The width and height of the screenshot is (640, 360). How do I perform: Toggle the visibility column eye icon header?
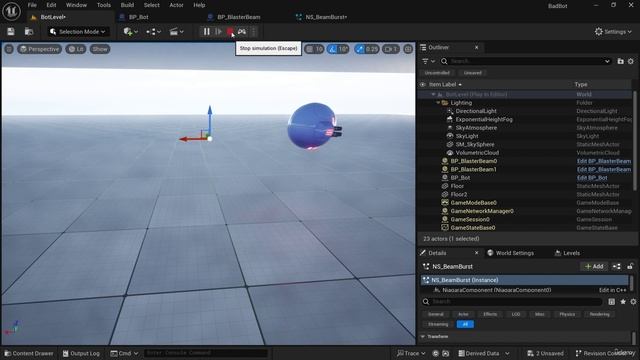click(x=422, y=84)
